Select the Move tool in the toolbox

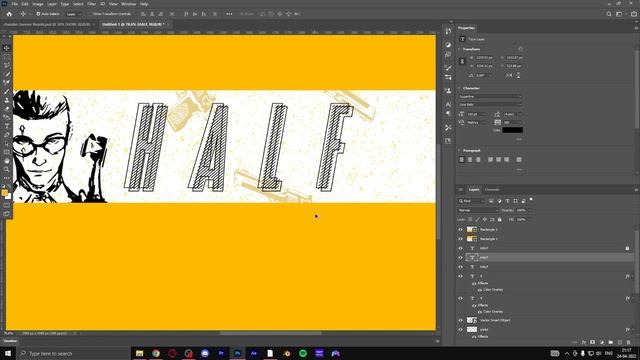pyautogui.click(x=7, y=48)
